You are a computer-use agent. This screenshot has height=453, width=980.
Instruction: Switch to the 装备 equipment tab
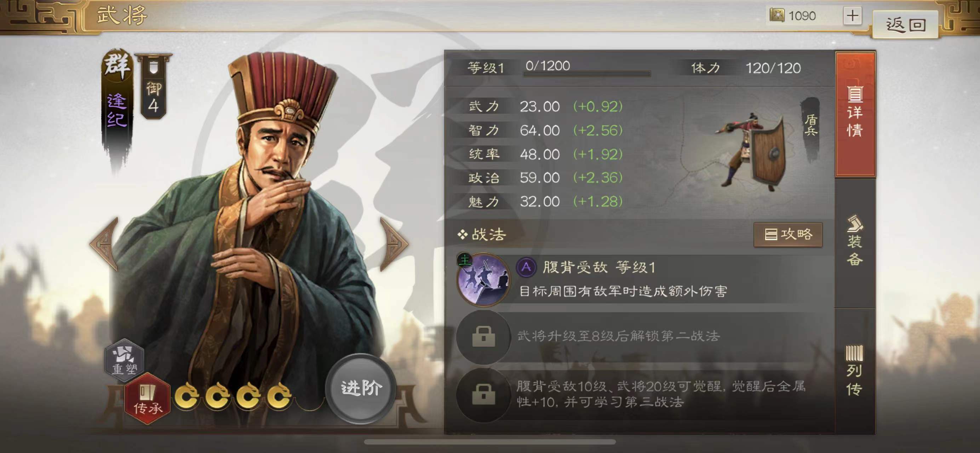click(855, 241)
